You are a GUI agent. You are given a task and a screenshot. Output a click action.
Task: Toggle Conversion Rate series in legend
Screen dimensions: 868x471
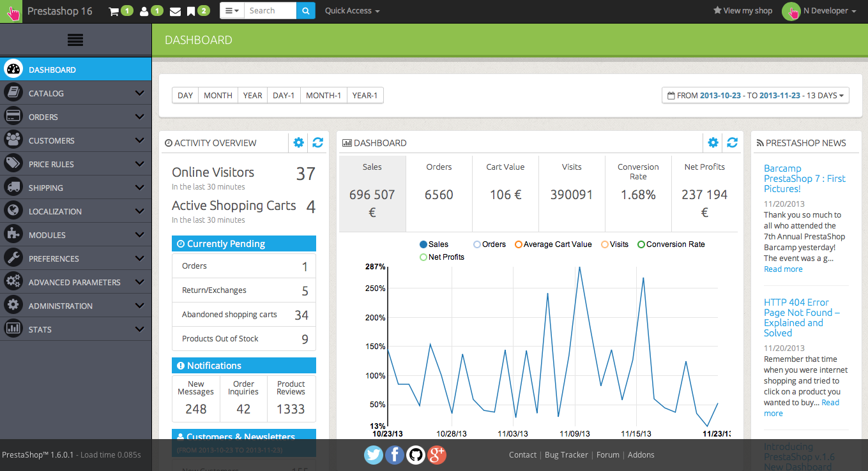coord(671,244)
